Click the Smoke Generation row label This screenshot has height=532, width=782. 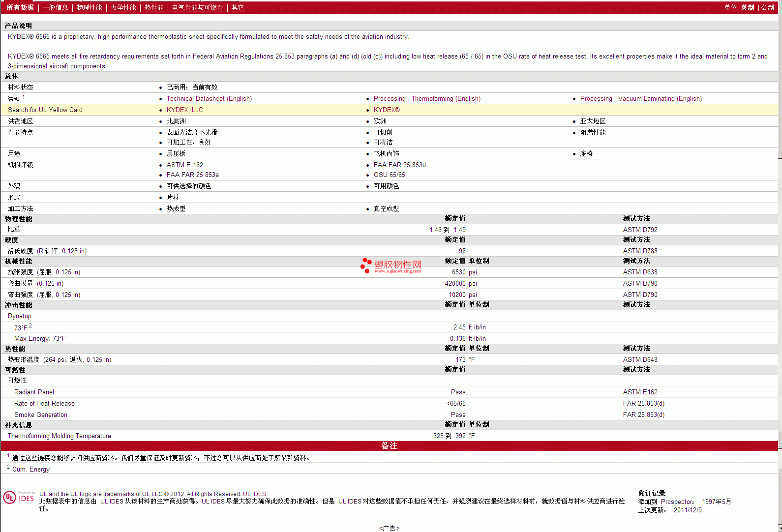(41, 414)
